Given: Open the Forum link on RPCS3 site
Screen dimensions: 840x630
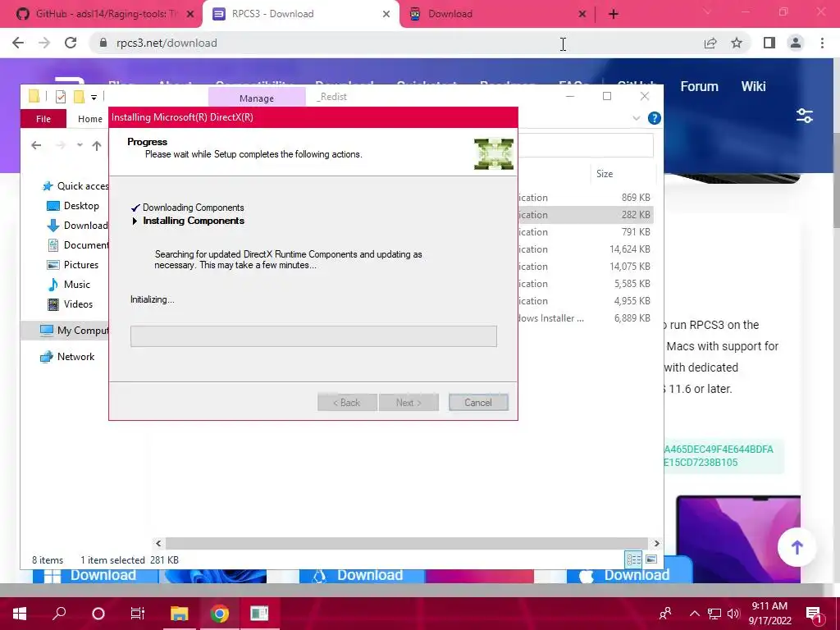Looking at the screenshot, I should click(699, 86).
